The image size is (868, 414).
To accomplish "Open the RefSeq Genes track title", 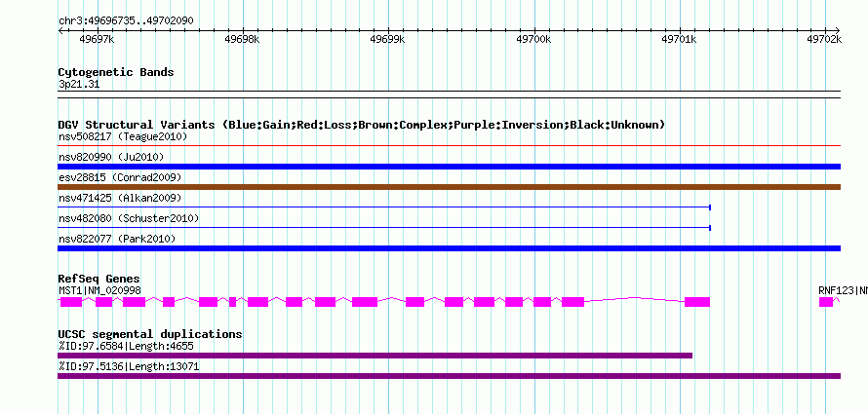I will 99,279.
